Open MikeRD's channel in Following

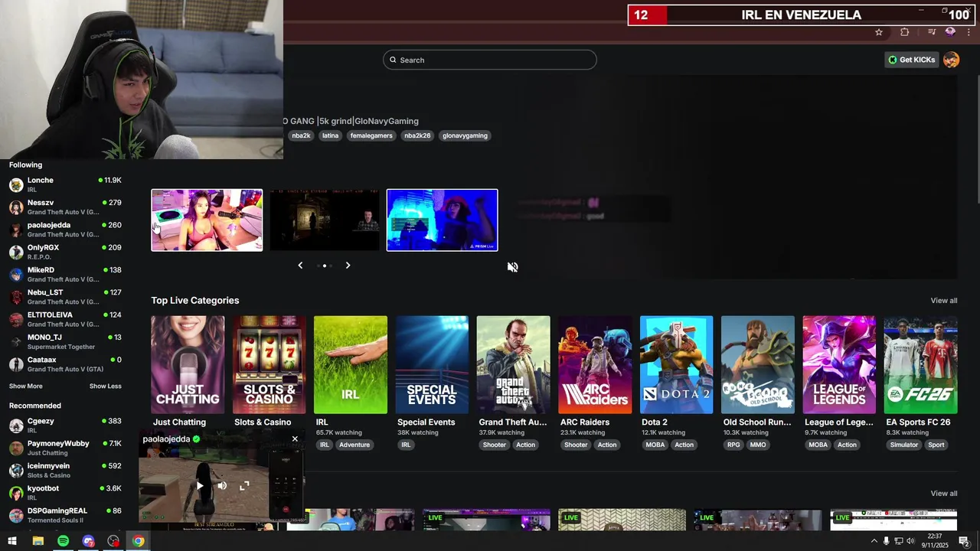pos(65,274)
